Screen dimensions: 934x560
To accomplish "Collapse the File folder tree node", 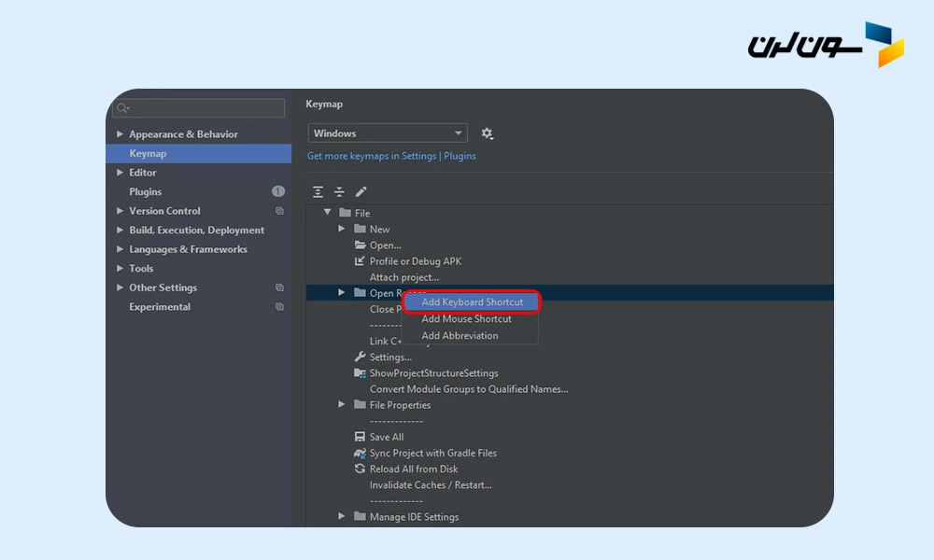I will tap(328, 213).
